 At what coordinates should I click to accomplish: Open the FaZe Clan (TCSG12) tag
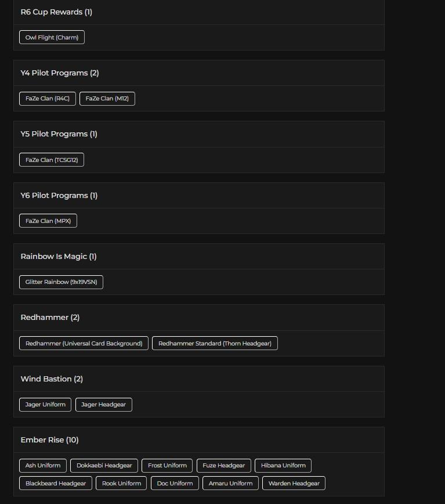tap(52, 160)
